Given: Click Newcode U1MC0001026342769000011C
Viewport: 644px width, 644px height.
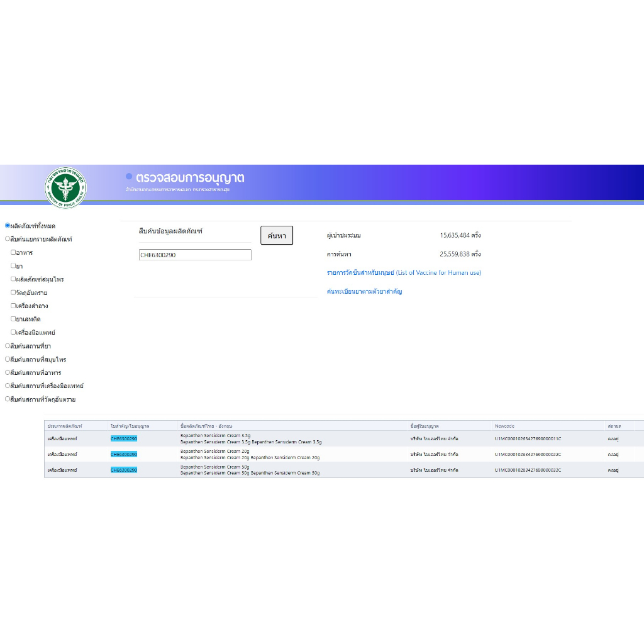Looking at the screenshot, I should tap(528, 438).
